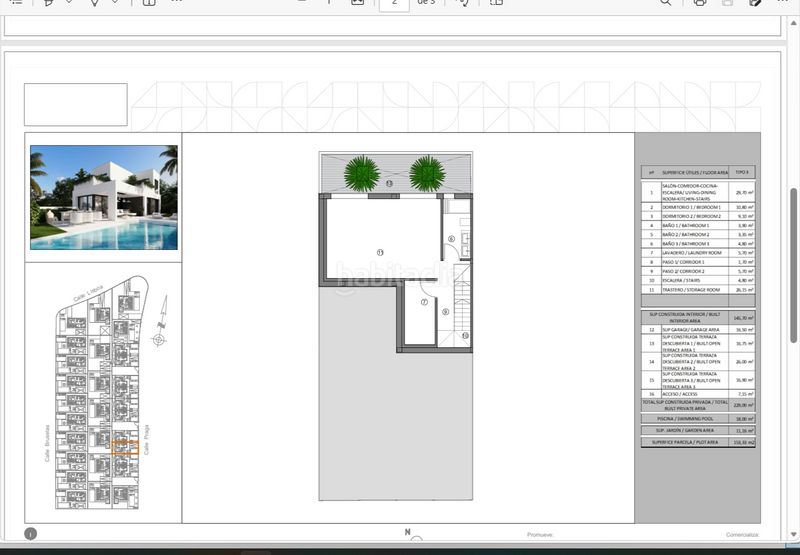Click 'ESCALERA / STAIRS' row
This screenshot has width=800, height=555.
pyautogui.click(x=698, y=281)
